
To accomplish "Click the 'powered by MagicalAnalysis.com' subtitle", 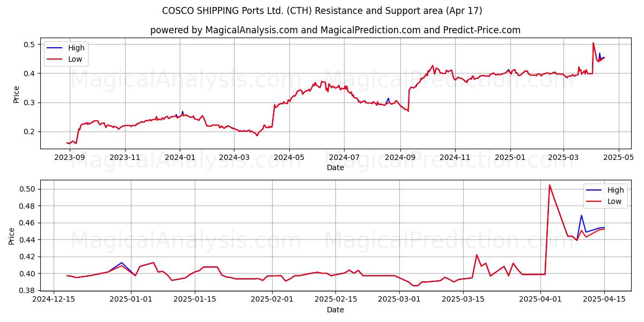I will point(335,30).
